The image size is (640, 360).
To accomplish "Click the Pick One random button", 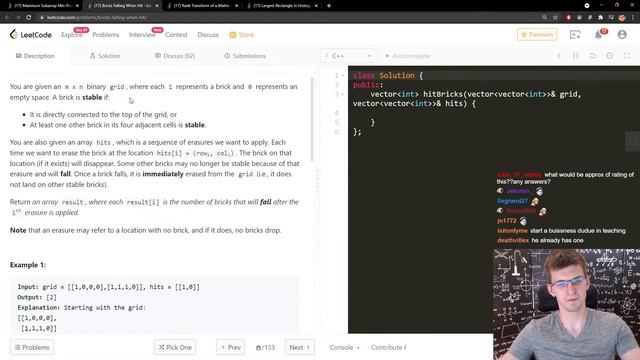I will (175, 347).
